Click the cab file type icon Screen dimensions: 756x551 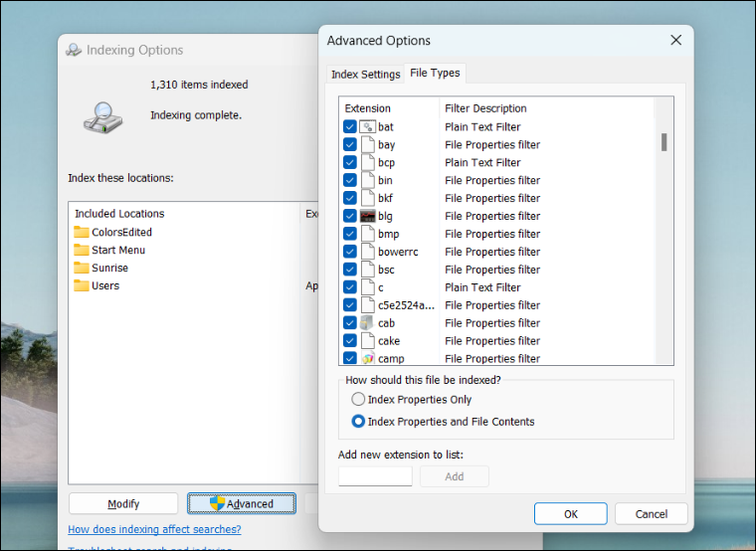(x=367, y=323)
